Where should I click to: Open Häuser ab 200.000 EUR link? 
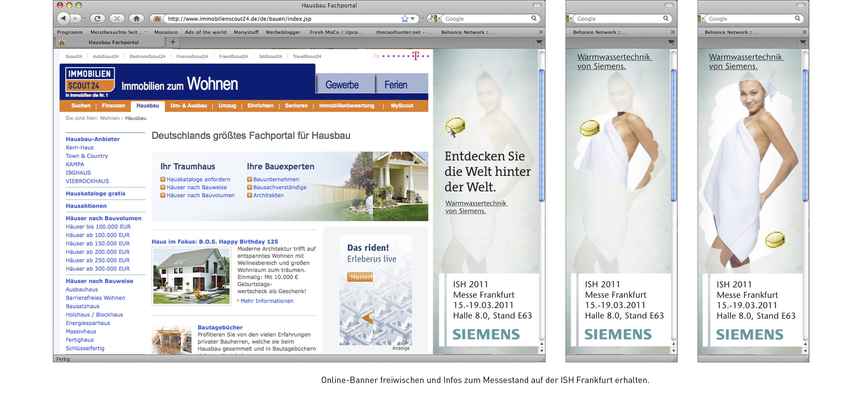click(98, 252)
